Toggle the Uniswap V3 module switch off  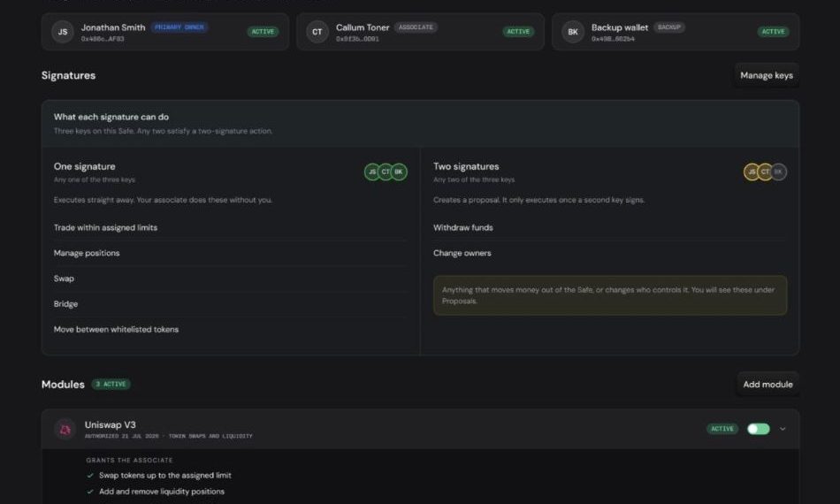758,429
